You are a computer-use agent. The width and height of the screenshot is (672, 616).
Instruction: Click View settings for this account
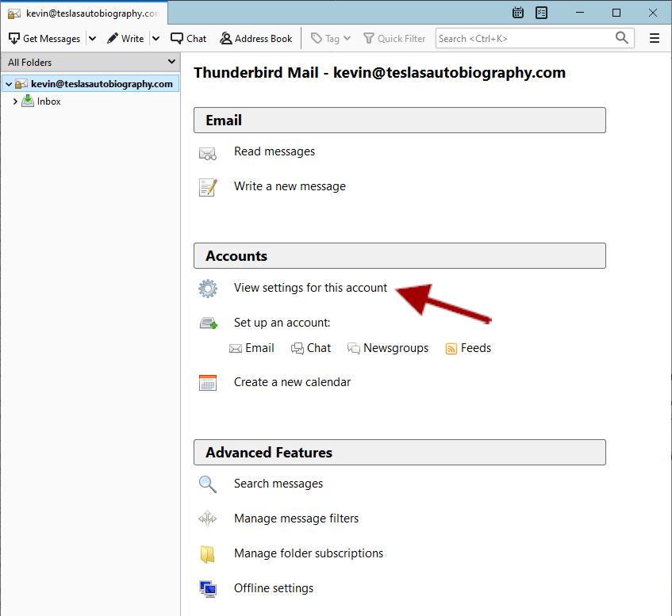[310, 288]
